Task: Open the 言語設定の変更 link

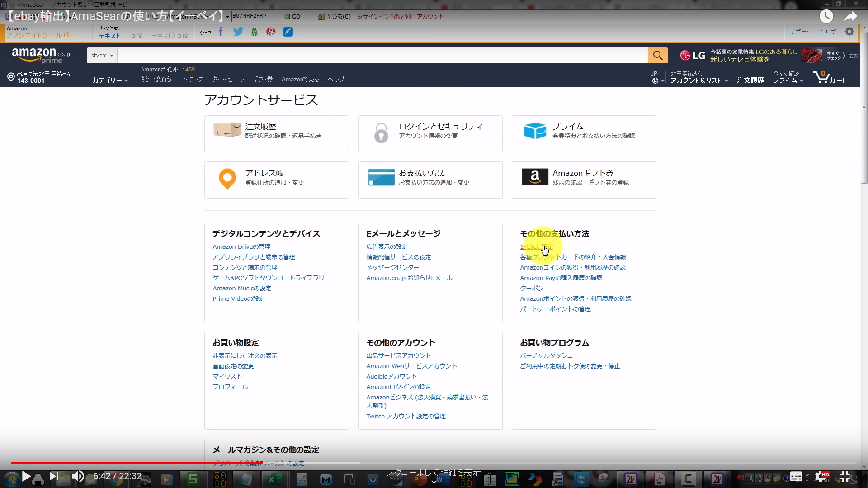Action: coord(233,366)
